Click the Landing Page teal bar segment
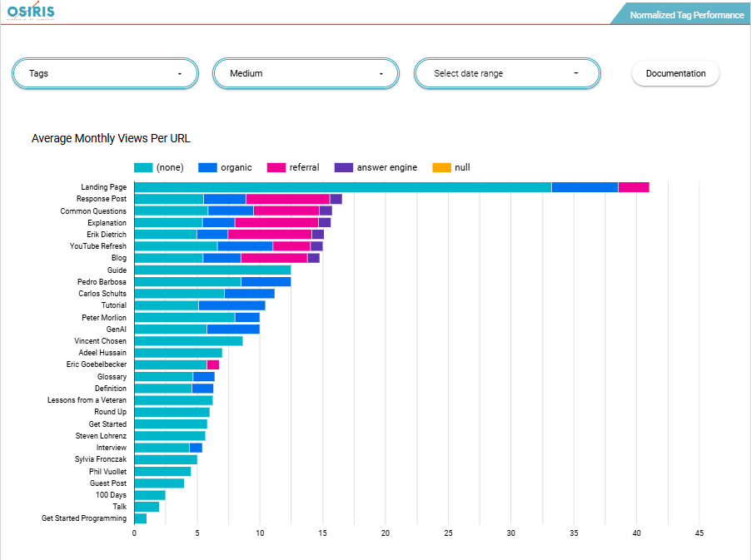 tap(342, 187)
